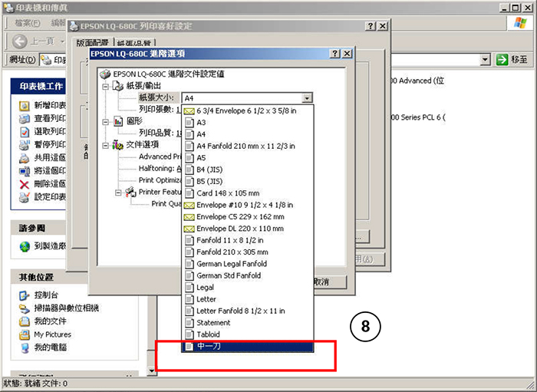Switch to the 紙張/品質 tab
Image resolution: width=537 pixels, height=392 pixels.
point(134,43)
